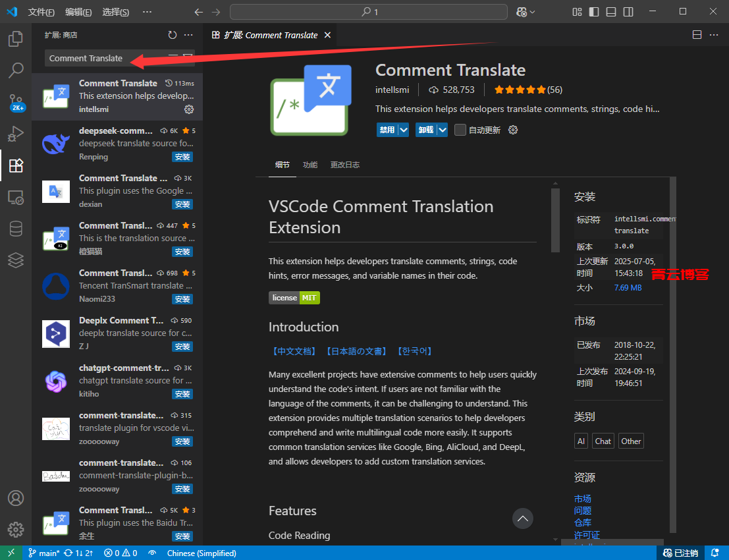Open the Edit (编辑) menu
The height and width of the screenshot is (560, 729).
pos(78,12)
